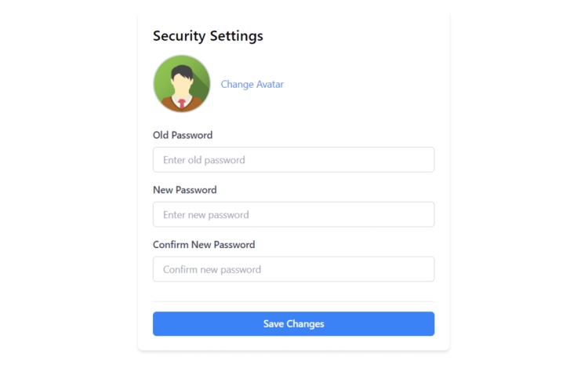This screenshot has width=588, height=368.
Task: Click the word "Avatar" in the blue link
Action: click(270, 84)
